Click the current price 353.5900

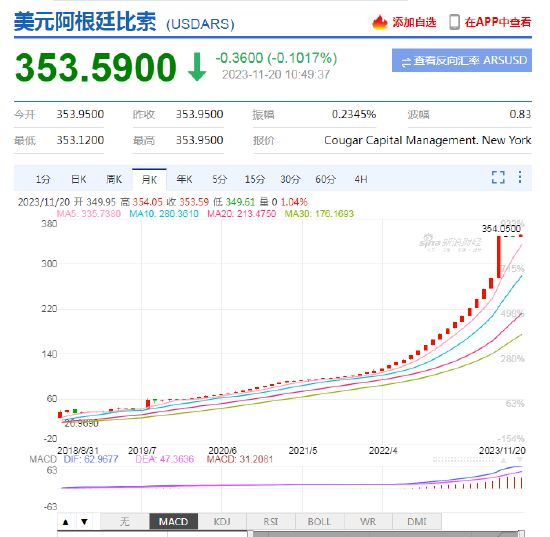pos(95,67)
